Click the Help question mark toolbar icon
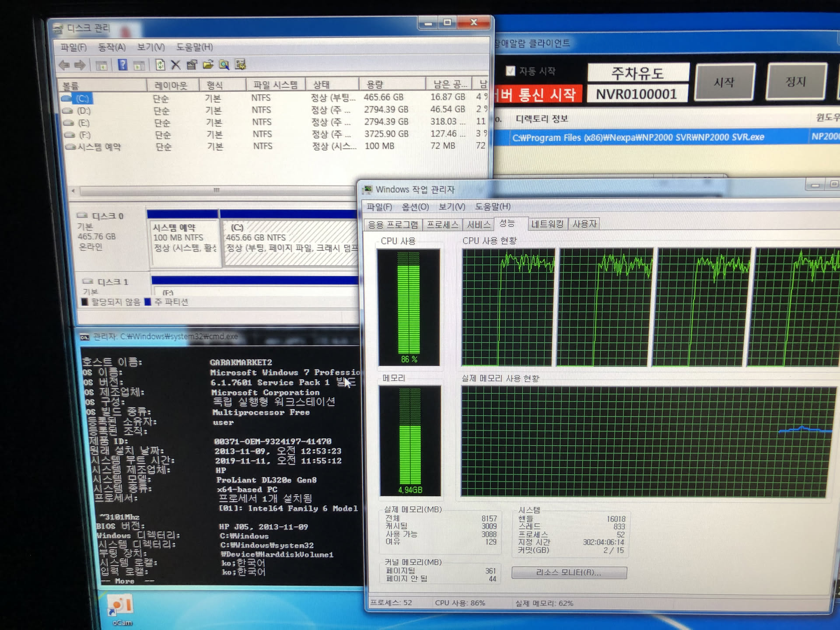The height and width of the screenshot is (630, 840). click(123, 65)
